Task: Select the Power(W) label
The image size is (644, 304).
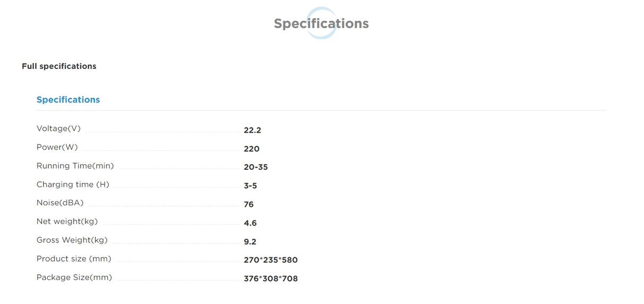Action: coord(57,147)
